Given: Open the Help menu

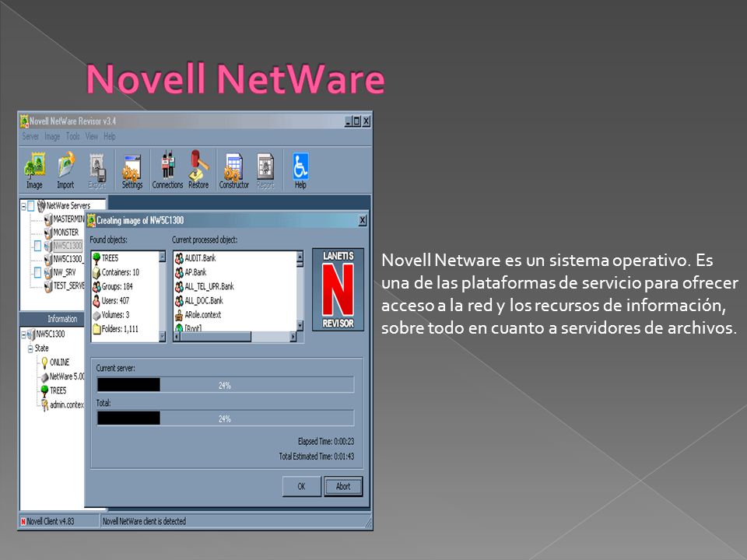Looking at the screenshot, I should 110,137.
